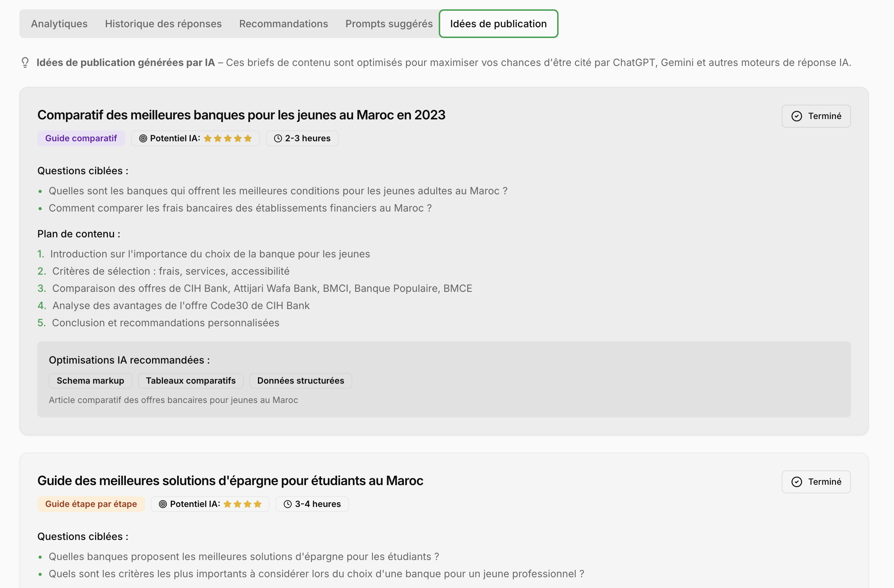The image size is (894, 588).
Task: Select the Tableaux comparatifs chip
Action: pos(191,381)
